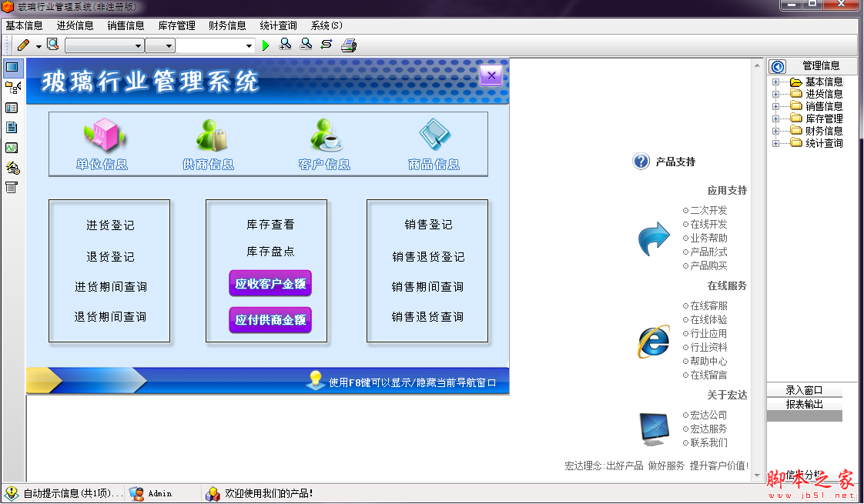The image size is (864, 504).
Task: Click the form layout sidebar icon
Action: pyautogui.click(x=12, y=108)
